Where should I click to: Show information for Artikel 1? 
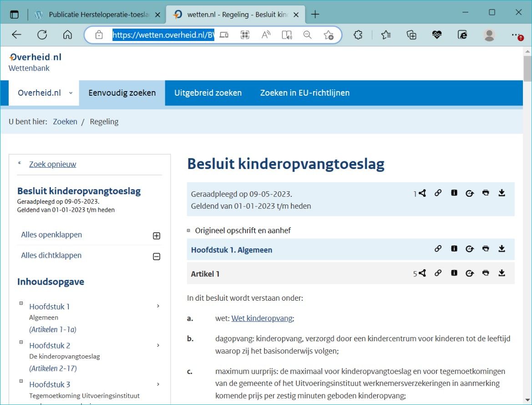[x=454, y=273]
